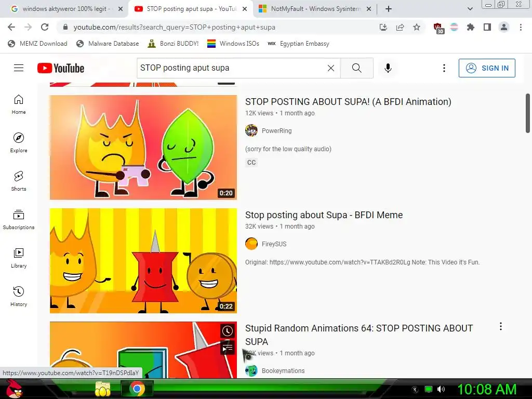This screenshot has height=399, width=532.
Task: Open a new browser tab
Action: tap(389, 9)
